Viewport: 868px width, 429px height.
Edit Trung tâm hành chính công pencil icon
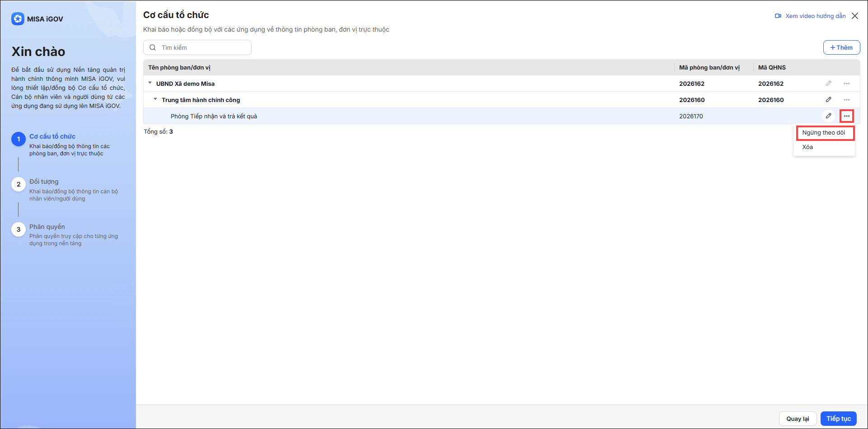[x=828, y=100]
